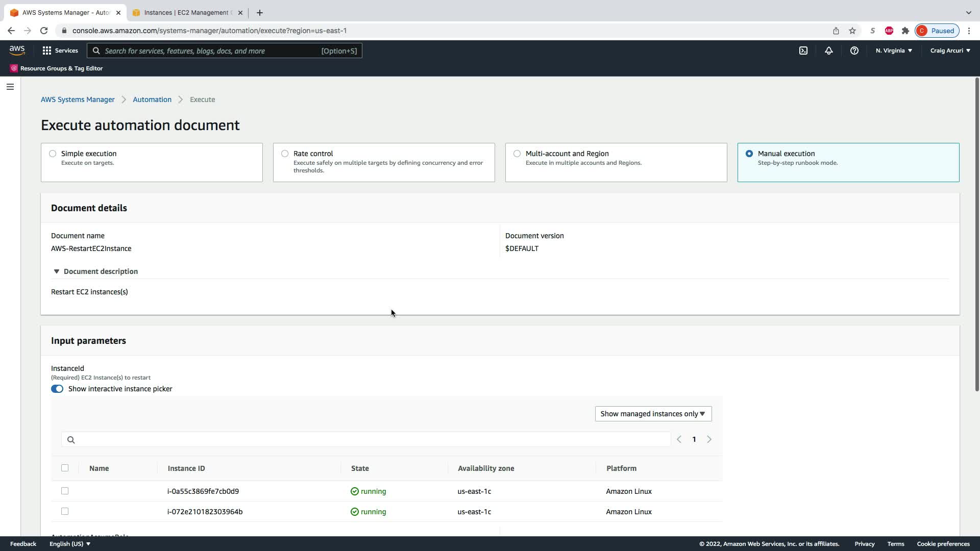
Task: Open Show managed instances only dropdown
Action: pos(653,414)
